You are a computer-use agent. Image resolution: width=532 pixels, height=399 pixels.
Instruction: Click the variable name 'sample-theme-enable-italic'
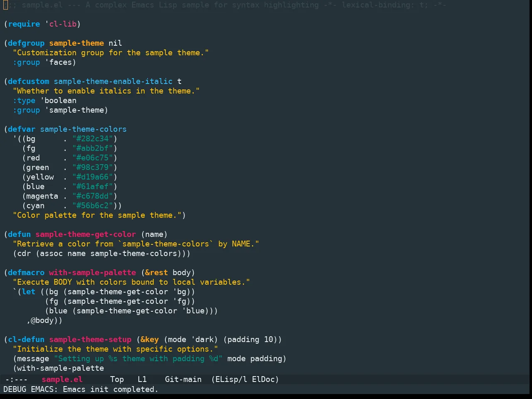[x=113, y=81]
